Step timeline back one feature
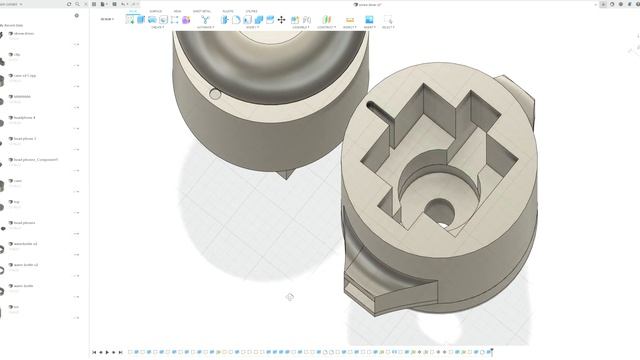Image resolution: width=640 pixels, height=360 pixels. click(x=101, y=352)
